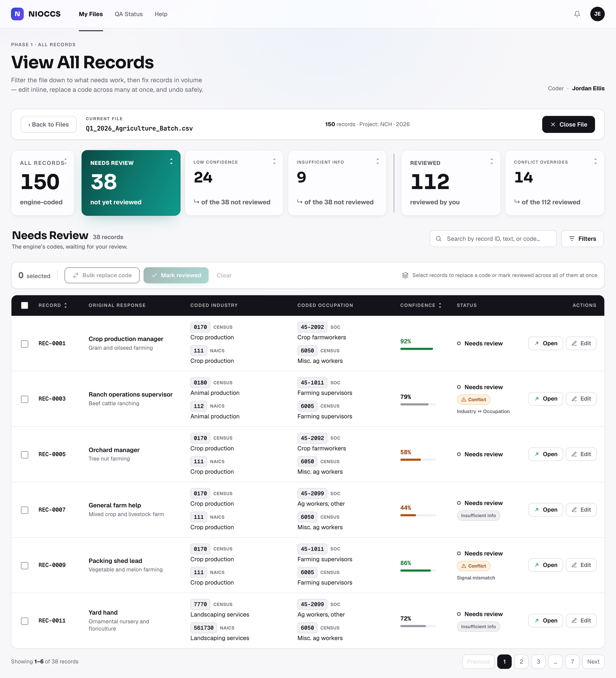616x678 pixels.
Task: Go back with Back to Files button
Action: (49, 124)
